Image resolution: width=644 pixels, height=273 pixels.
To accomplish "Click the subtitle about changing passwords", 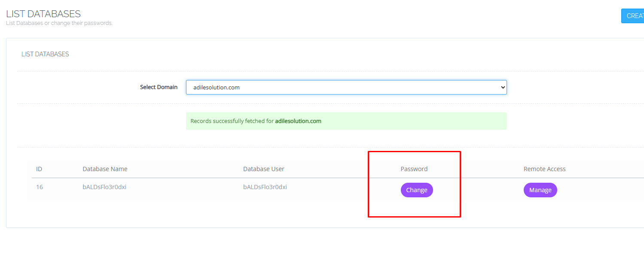I will pyautogui.click(x=59, y=23).
